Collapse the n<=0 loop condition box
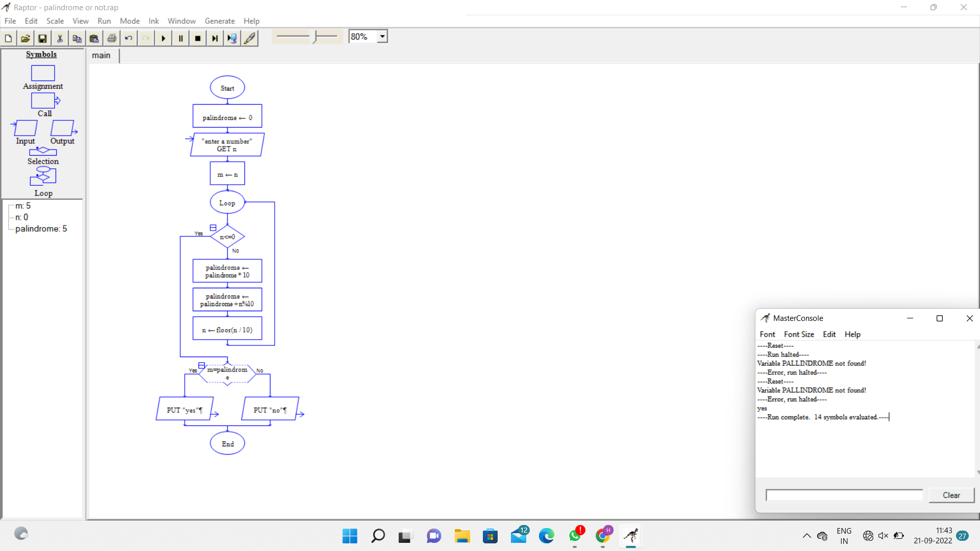980x551 pixels. click(x=213, y=228)
